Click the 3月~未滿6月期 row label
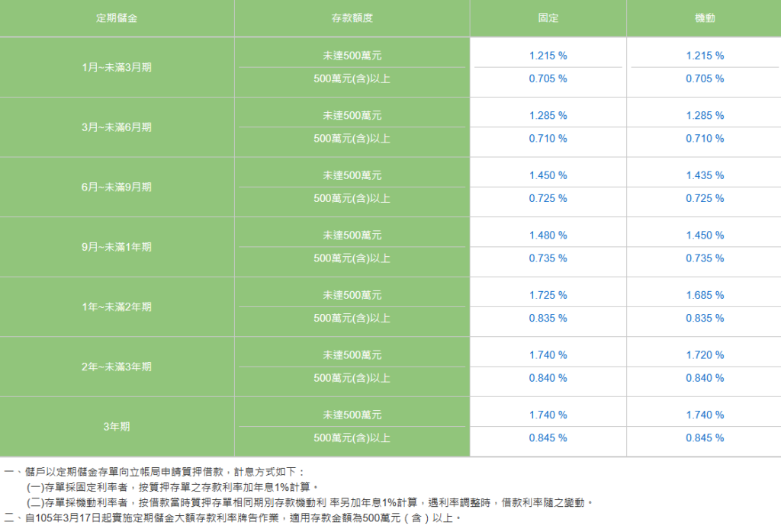 [117, 127]
